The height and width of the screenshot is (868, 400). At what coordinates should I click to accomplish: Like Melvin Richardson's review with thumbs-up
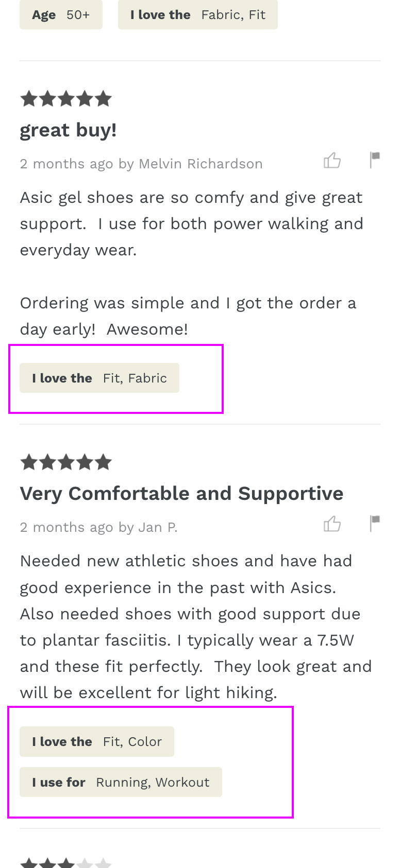[332, 161]
